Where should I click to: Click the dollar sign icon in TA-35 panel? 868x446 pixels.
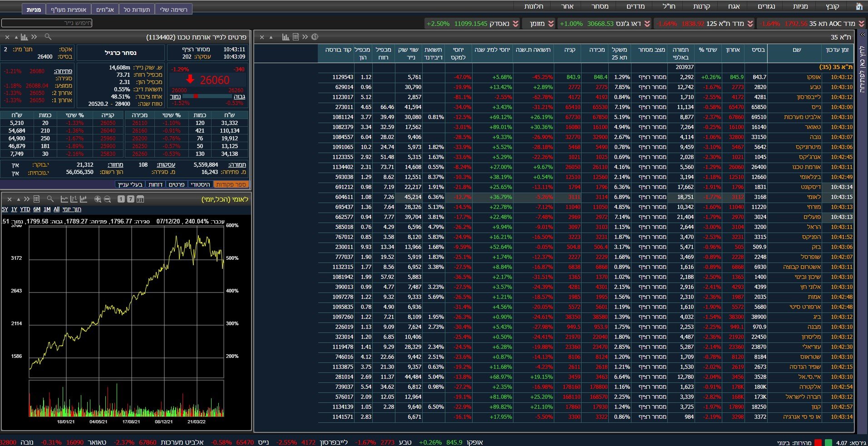click(x=315, y=37)
